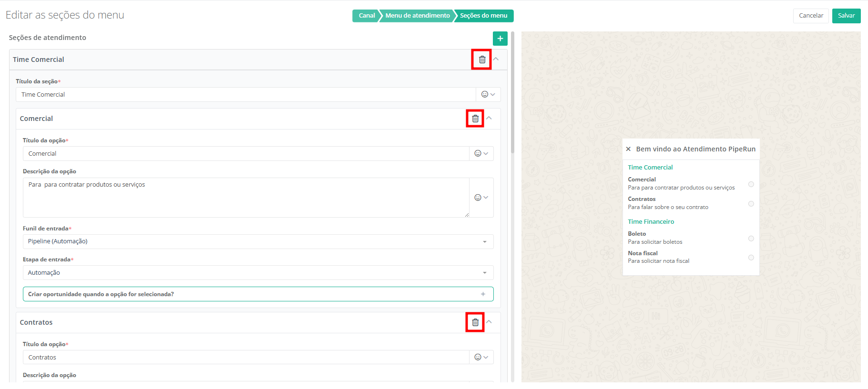Image resolution: width=868 pixels, height=389 pixels.
Task: Open emoji picker in Descrição da opção field
Action: coord(481,198)
